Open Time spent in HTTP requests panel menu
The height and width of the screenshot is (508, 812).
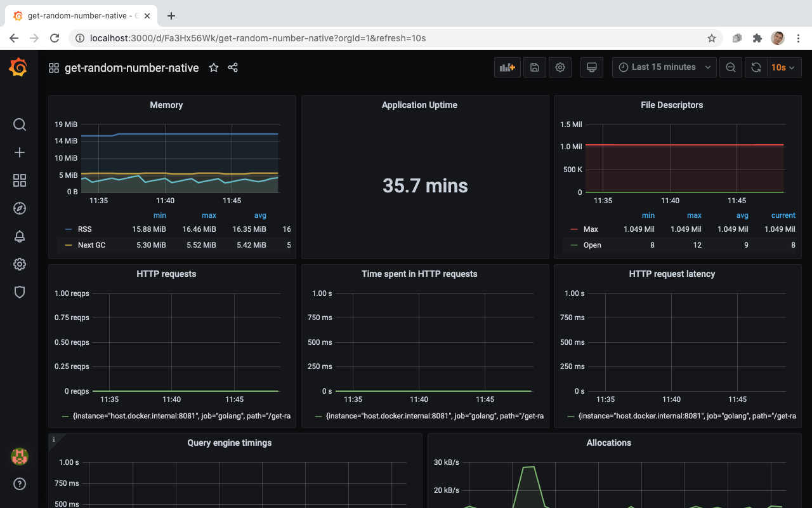[x=419, y=274]
